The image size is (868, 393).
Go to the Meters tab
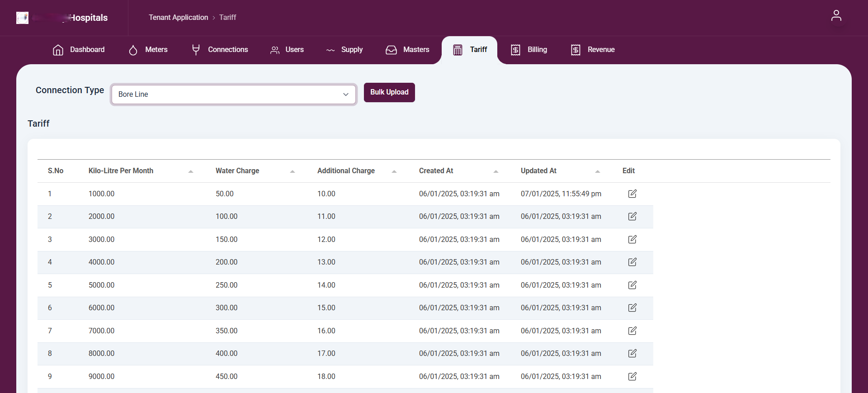[148, 50]
